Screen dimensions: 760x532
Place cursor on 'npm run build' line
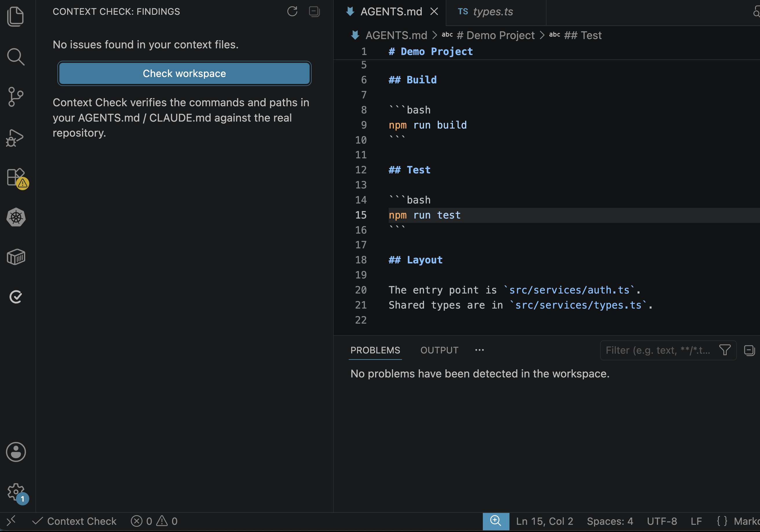[427, 125]
